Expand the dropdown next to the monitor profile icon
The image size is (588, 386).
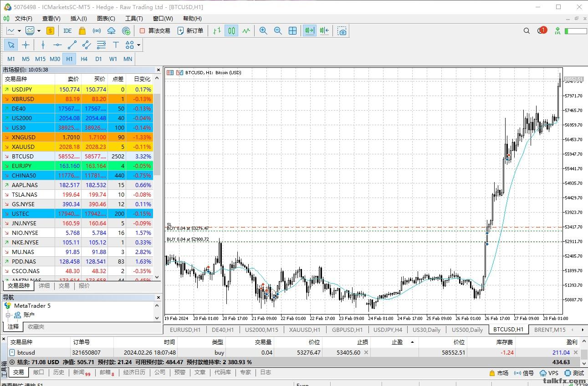39,31
